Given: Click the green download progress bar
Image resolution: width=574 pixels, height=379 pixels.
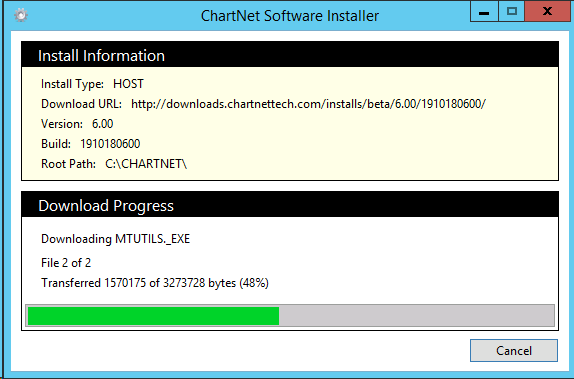Looking at the screenshot, I should pyautogui.click(x=290, y=316).
